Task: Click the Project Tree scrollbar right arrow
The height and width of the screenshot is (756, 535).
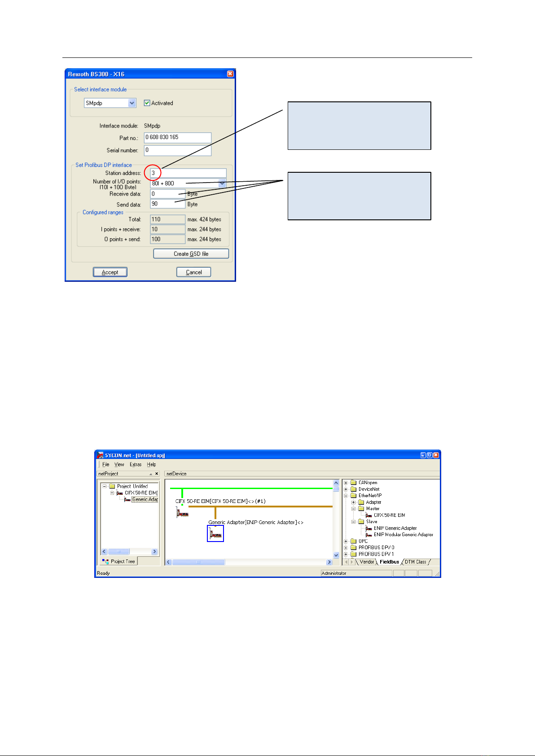Action: (x=154, y=551)
